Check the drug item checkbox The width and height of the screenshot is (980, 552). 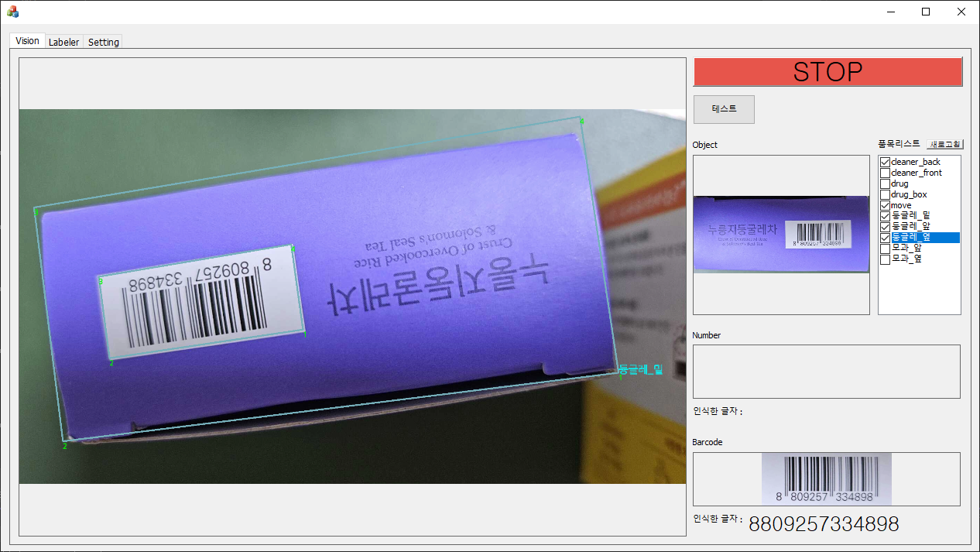(x=885, y=183)
